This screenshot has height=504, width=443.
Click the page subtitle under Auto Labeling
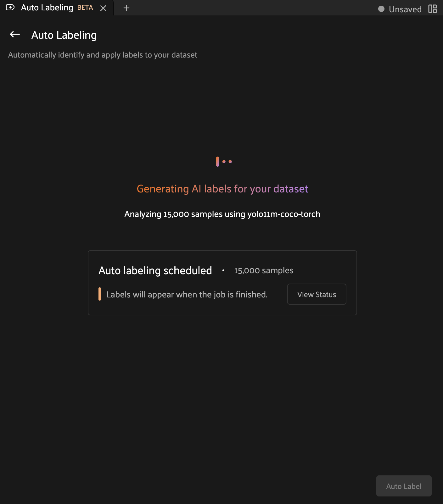click(102, 55)
